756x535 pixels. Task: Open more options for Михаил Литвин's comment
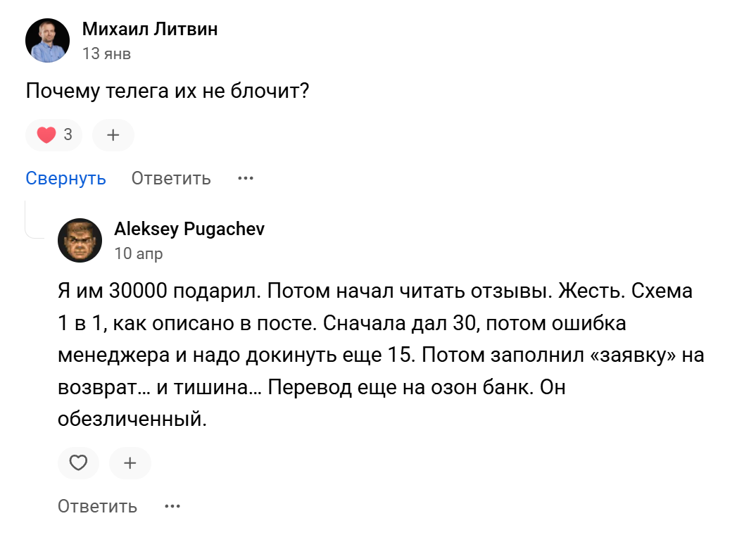coord(246,179)
